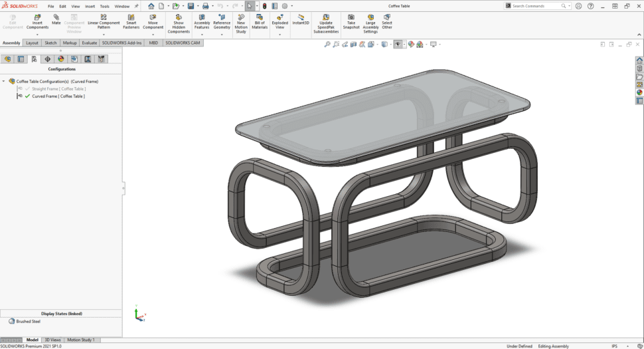644x349 pixels.
Task: Open Linear Component Pattern tool
Action: point(104,21)
